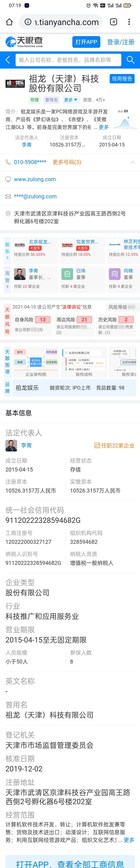Tap the envelope email icon
This screenshot has width=140, height=868.
[x=8, y=197]
